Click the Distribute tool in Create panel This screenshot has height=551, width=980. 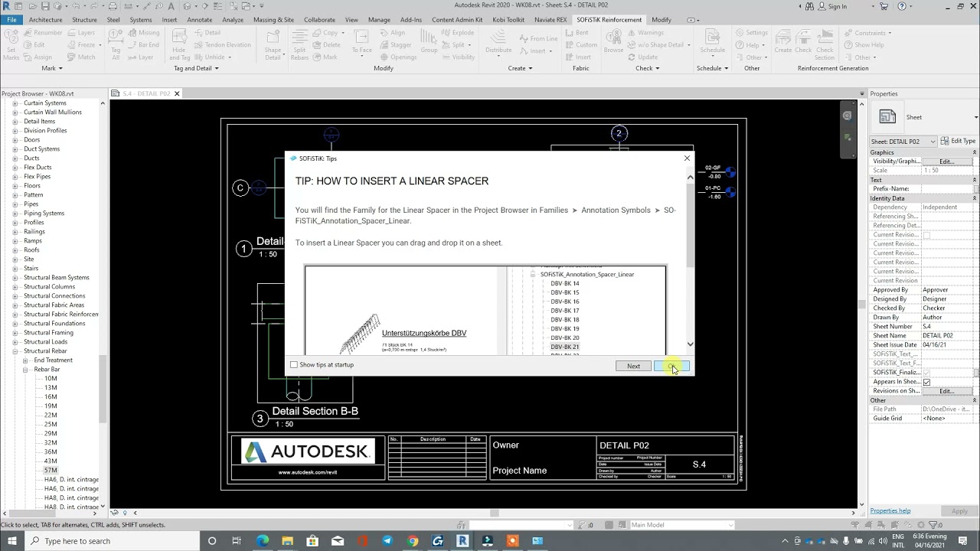point(498,44)
